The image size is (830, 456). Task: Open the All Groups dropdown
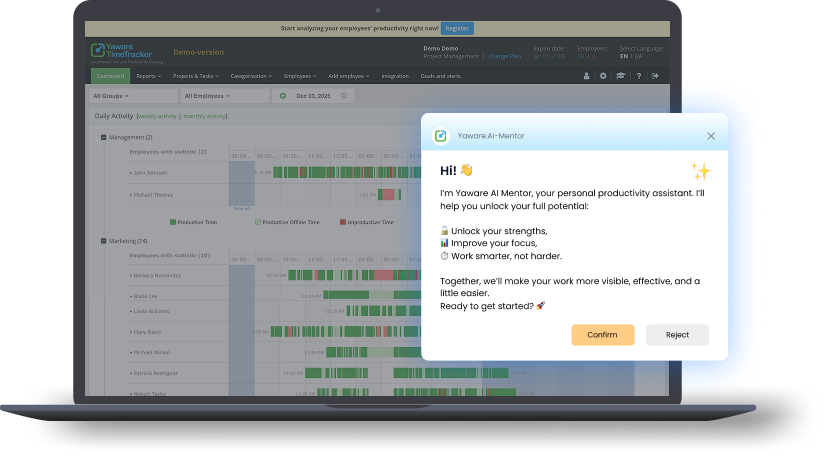coord(131,96)
